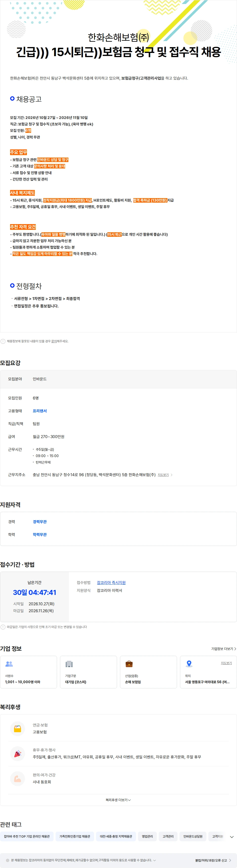The height and width of the screenshot is (868, 237).
Task: Expand 복리후생 더보기
Action: click(118, 799)
